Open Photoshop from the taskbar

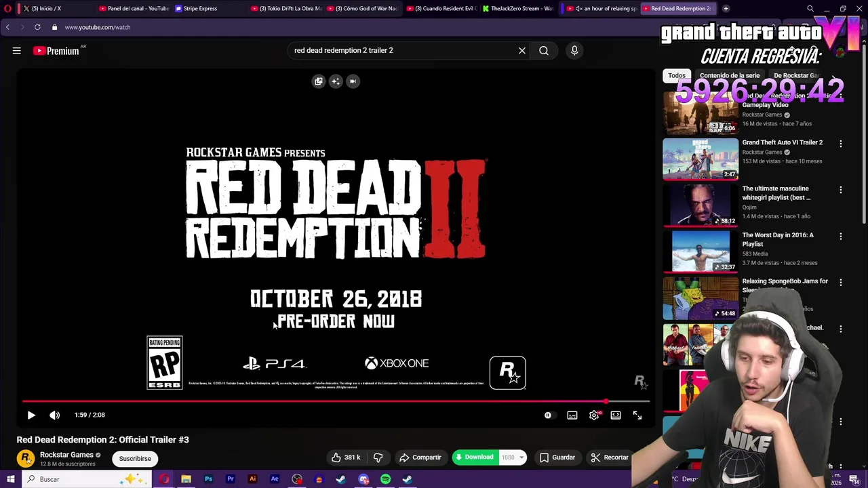point(208,479)
